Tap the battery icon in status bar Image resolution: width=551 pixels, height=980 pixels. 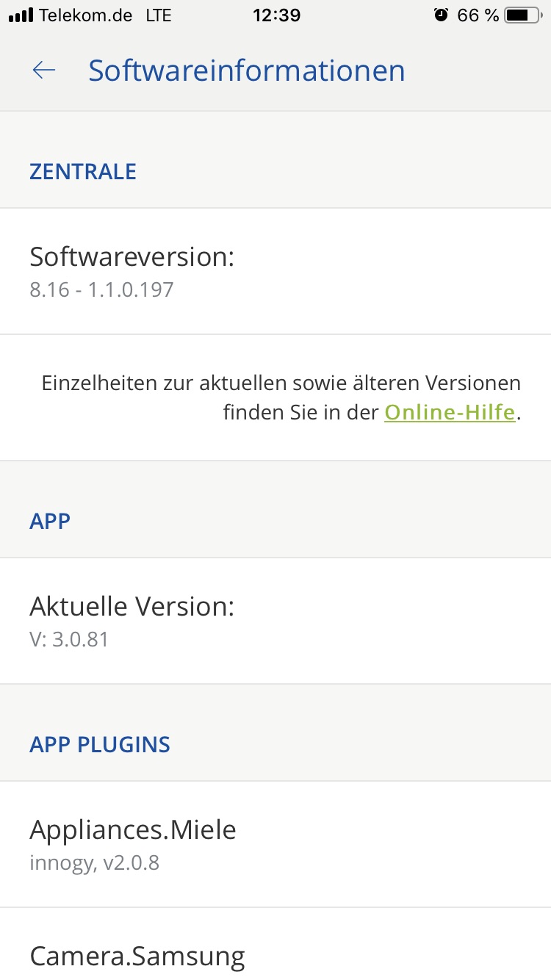522,15
